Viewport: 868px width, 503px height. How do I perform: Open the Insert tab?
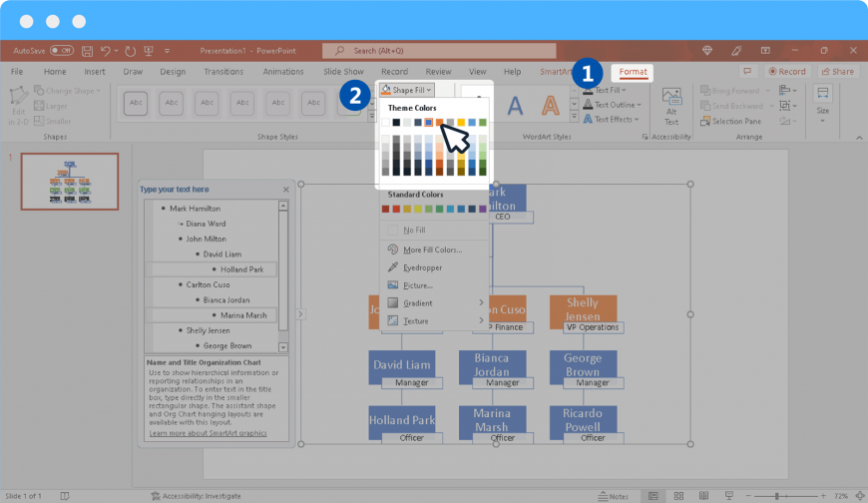95,72
